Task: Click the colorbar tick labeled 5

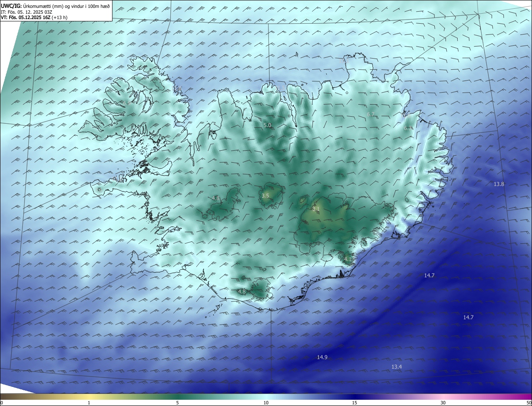Action: coord(177,403)
